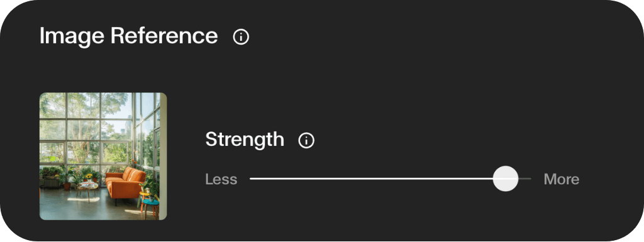This screenshot has height=242, width=644.
Task: Click the More label of the slider
Action: click(562, 179)
